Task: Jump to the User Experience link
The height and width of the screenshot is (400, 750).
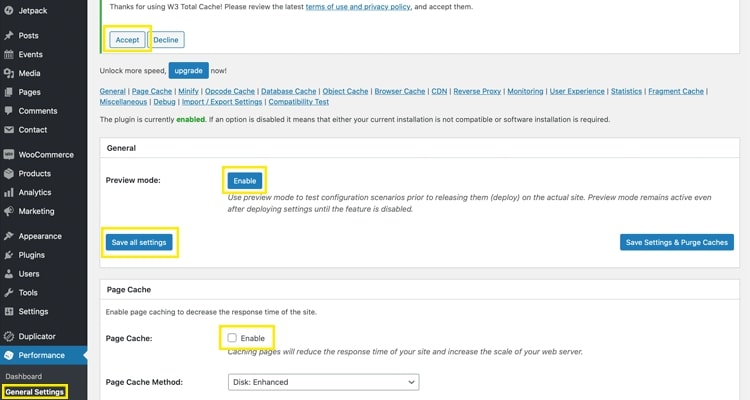Action: [x=577, y=91]
